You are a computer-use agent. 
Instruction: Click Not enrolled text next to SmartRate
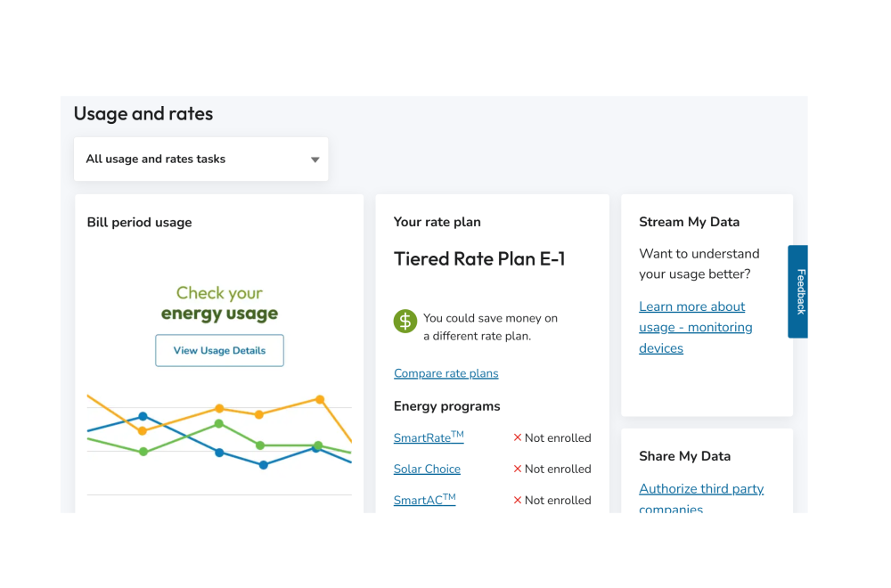pyautogui.click(x=558, y=438)
